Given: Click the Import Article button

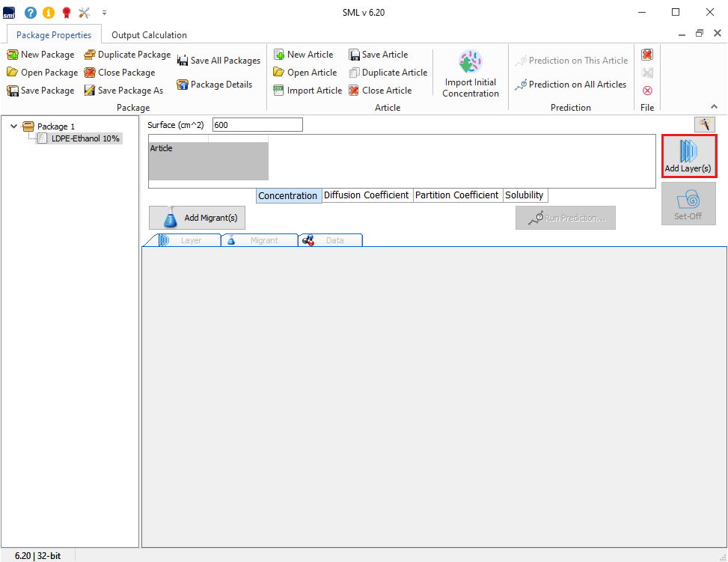Looking at the screenshot, I should [x=307, y=91].
